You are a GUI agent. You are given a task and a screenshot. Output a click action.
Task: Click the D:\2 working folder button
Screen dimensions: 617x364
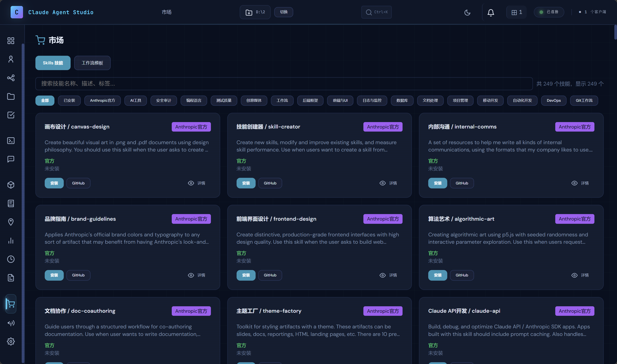pos(255,12)
